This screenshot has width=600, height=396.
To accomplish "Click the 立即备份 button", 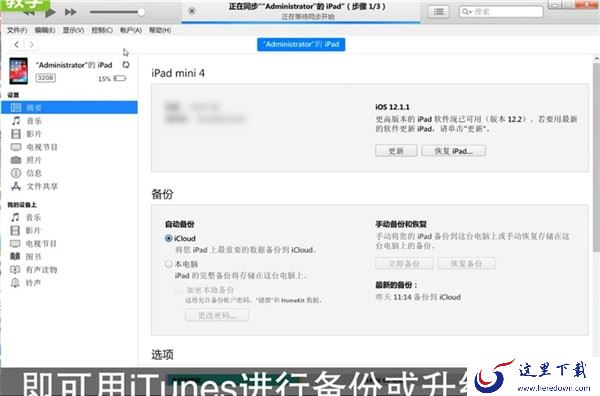I will tap(404, 264).
